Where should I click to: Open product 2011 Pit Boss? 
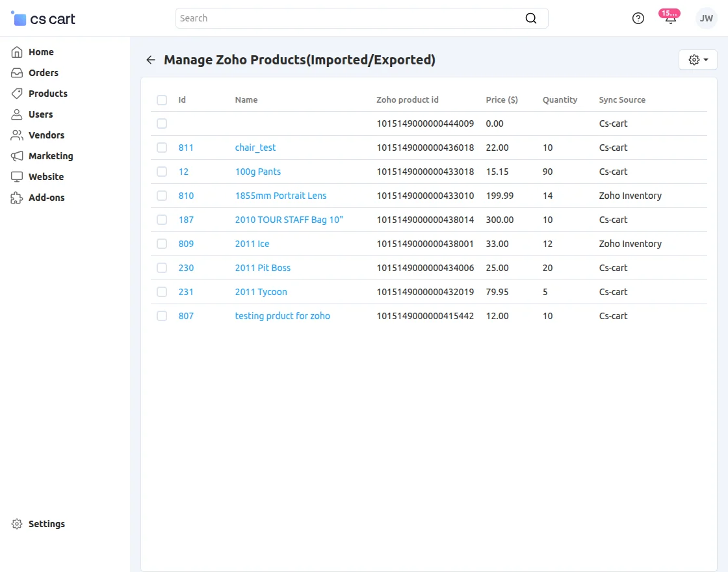click(x=263, y=268)
